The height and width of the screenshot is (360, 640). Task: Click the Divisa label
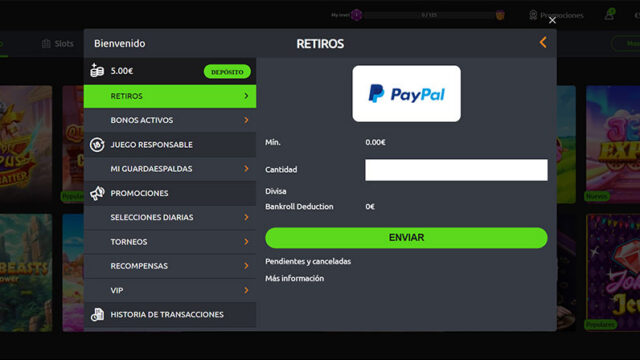click(x=276, y=191)
